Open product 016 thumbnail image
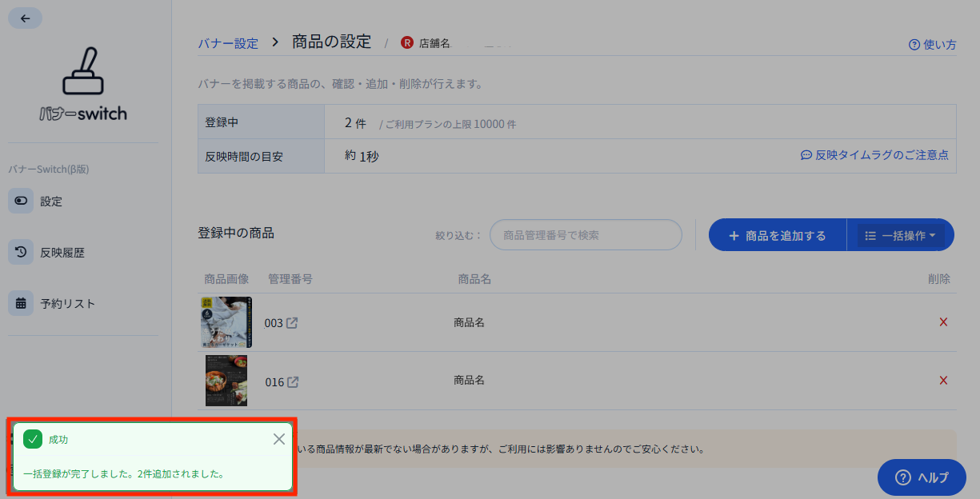980x499 pixels. click(x=226, y=381)
